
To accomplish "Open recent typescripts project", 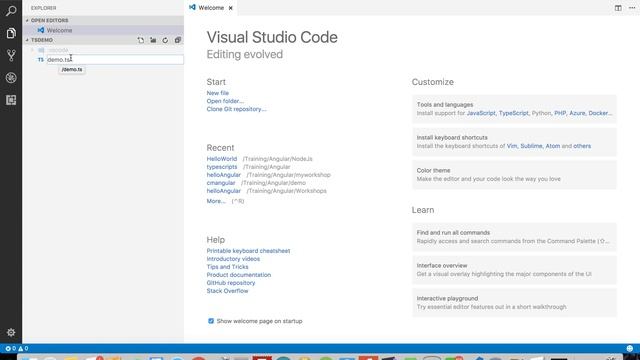I will (222, 167).
